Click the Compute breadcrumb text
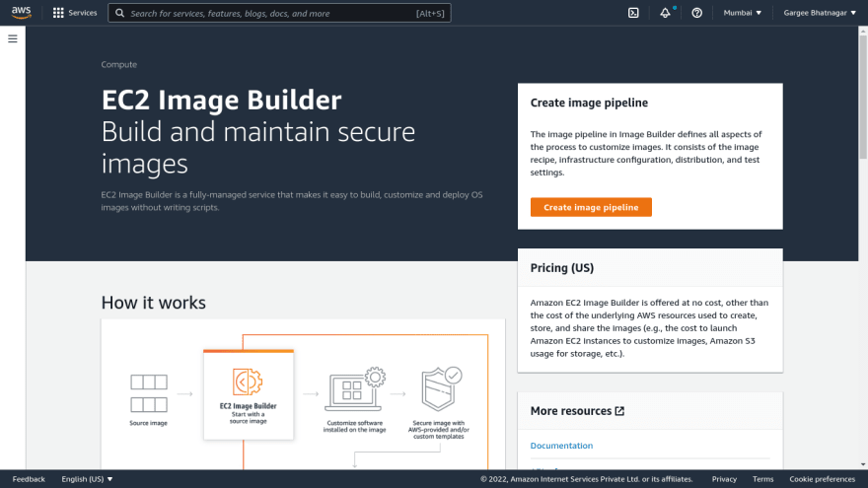 click(x=119, y=65)
